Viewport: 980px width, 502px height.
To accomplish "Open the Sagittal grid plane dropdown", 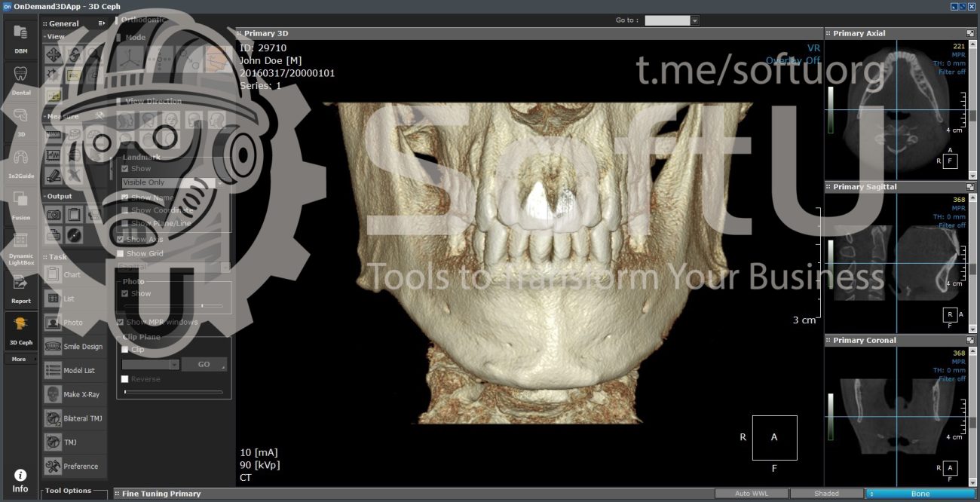I will (x=175, y=267).
